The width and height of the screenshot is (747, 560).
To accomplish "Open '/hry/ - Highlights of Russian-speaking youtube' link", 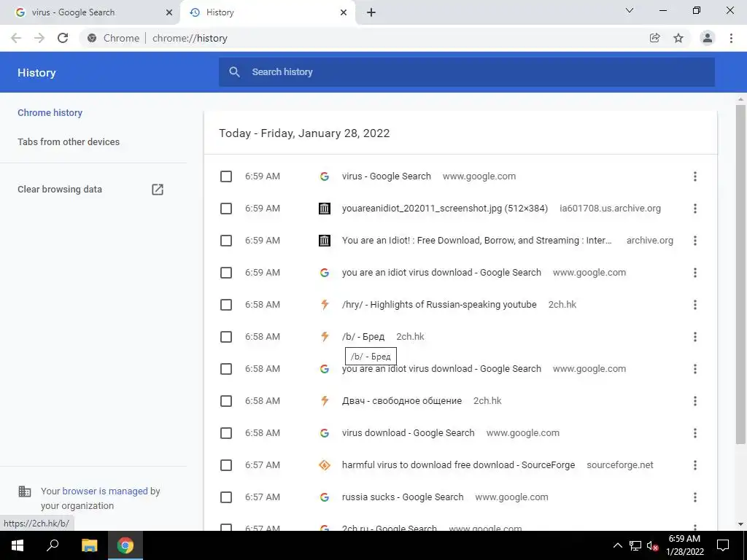I will click(x=439, y=305).
